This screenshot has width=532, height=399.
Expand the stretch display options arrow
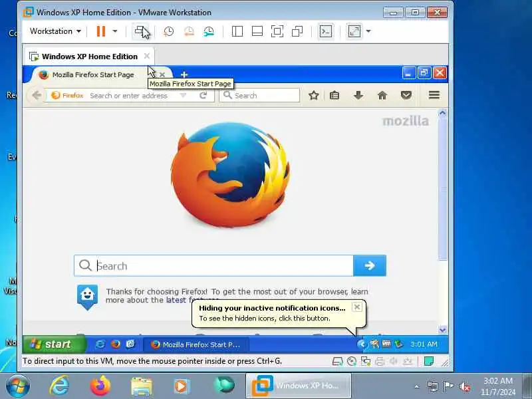(368, 31)
